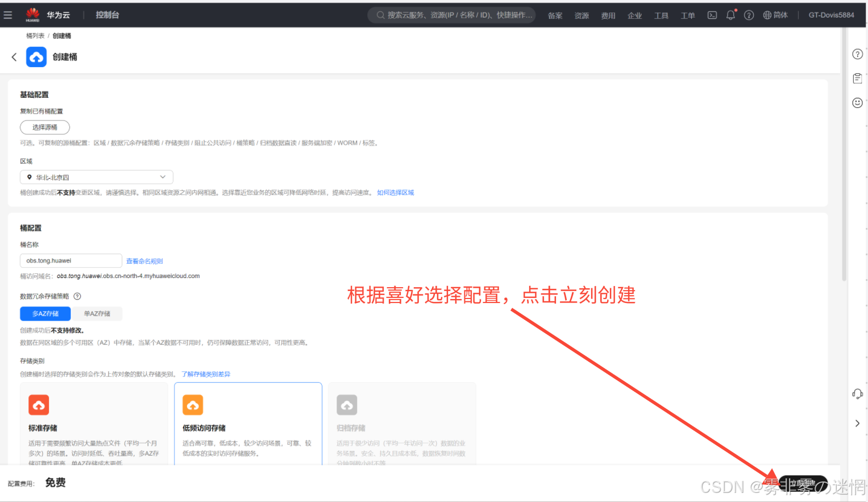The image size is (868, 502).
Task: Open the 控制台 console menu item
Action: [107, 15]
